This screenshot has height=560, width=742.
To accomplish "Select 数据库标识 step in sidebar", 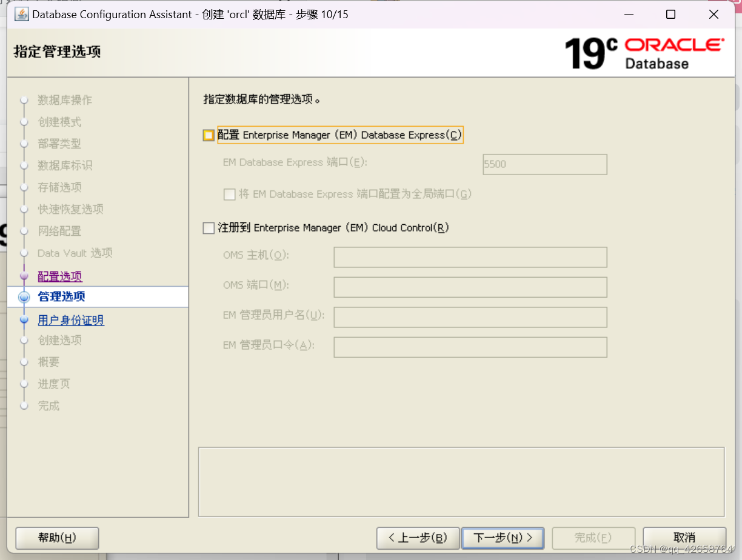I will click(x=65, y=165).
